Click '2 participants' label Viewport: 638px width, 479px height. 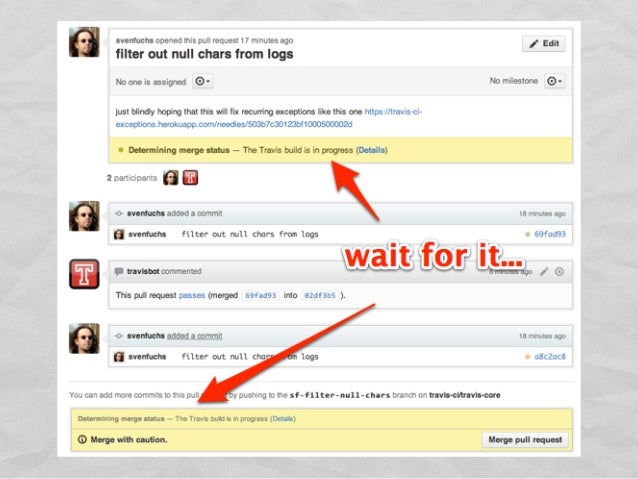(x=132, y=178)
